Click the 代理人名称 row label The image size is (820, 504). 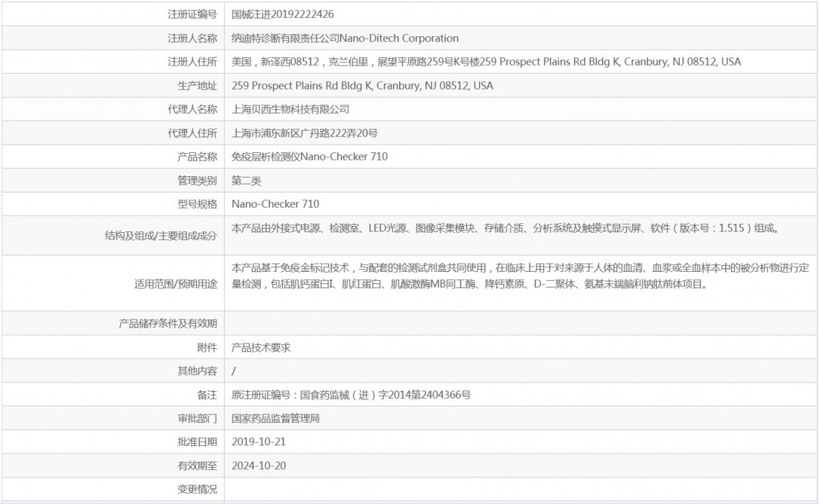(192, 109)
